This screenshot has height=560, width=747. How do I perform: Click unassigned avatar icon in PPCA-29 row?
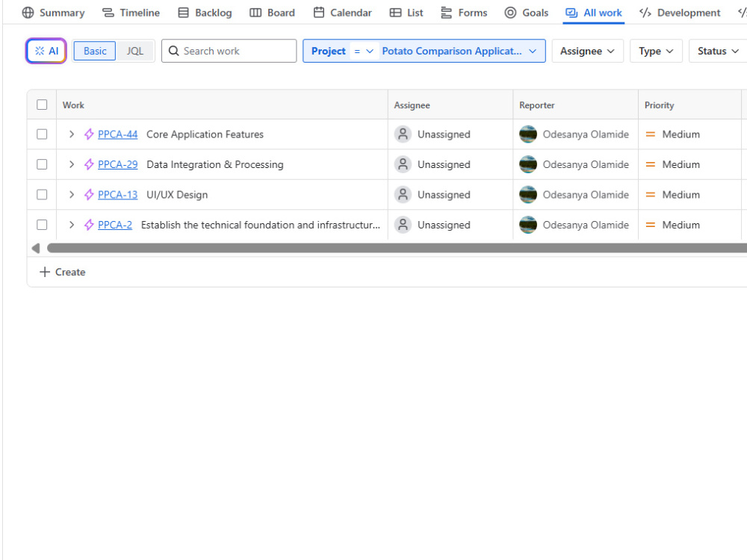pyautogui.click(x=403, y=164)
